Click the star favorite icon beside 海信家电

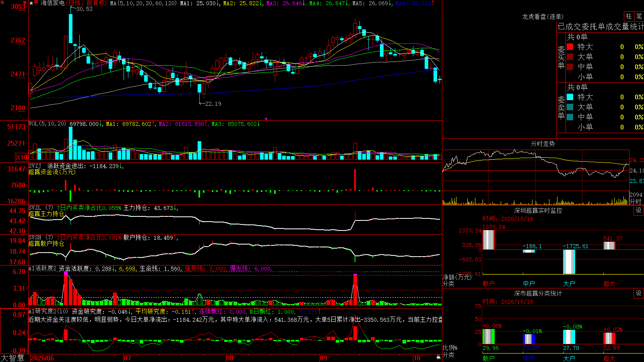[x=31, y=3]
